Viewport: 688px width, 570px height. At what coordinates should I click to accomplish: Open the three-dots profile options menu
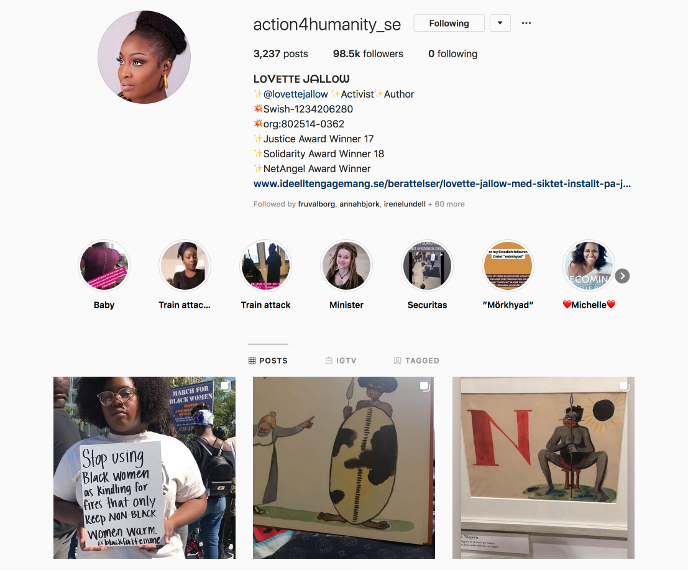tap(526, 23)
